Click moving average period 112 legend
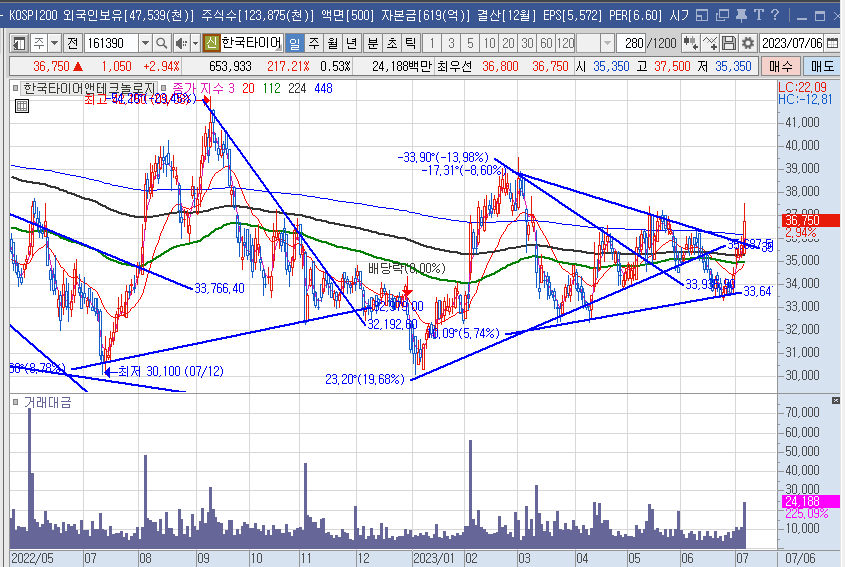The height and width of the screenshot is (567, 845). click(272, 88)
